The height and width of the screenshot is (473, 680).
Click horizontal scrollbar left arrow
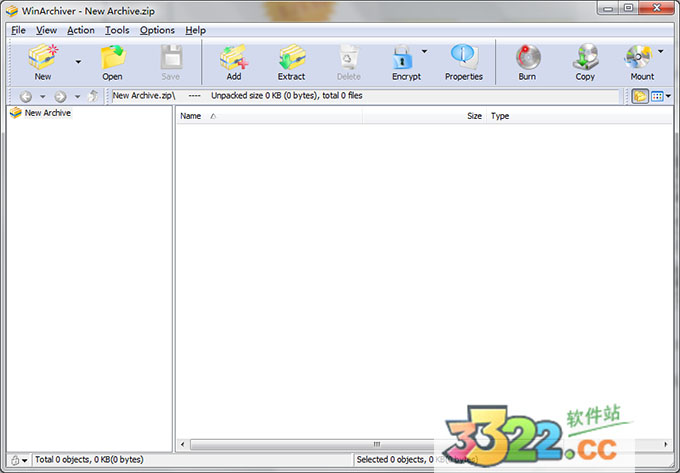[183, 444]
